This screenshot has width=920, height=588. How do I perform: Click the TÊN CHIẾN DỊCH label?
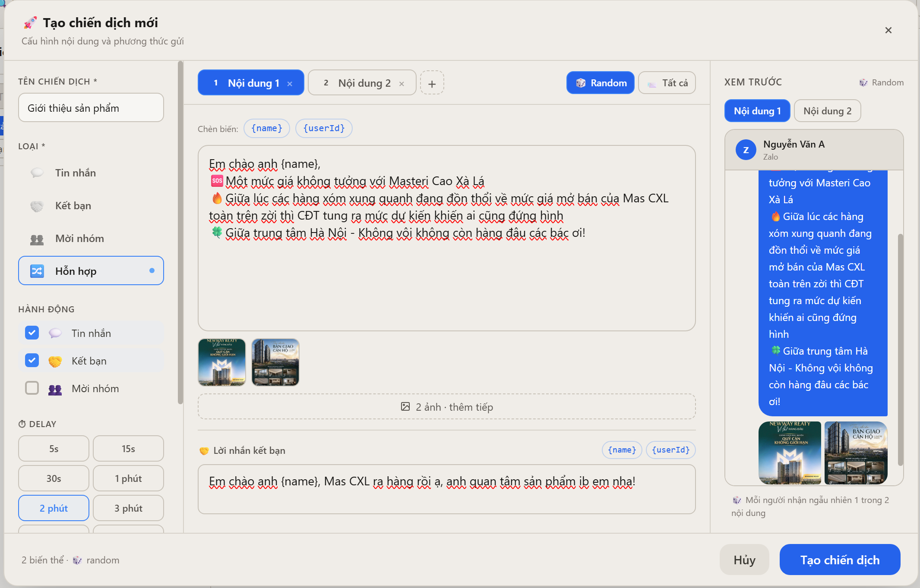click(x=57, y=82)
